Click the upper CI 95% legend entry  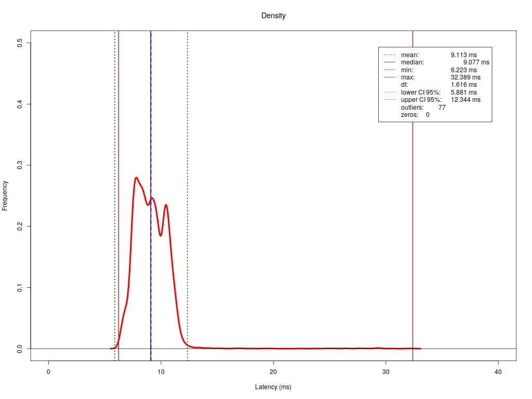point(421,100)
